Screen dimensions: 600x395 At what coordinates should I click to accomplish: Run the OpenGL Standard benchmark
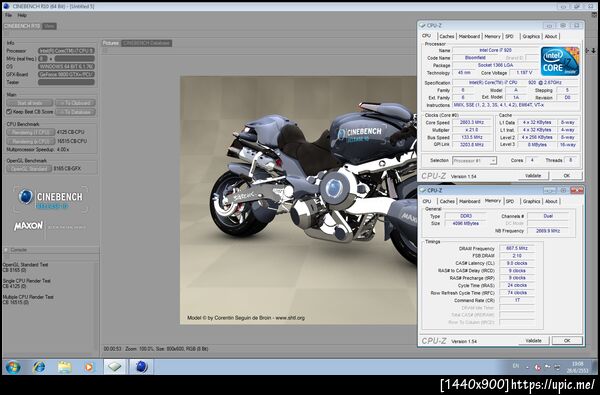pyautogui.click(x=29, y=168)
